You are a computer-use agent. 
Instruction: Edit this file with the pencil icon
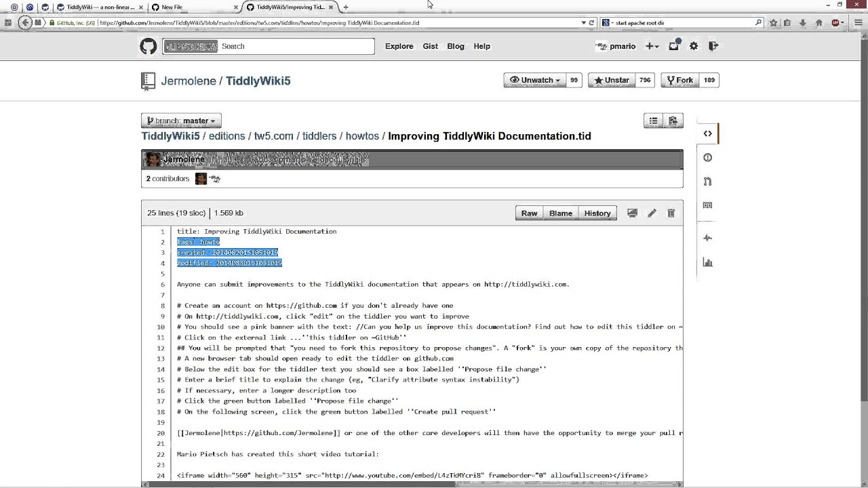pos(652,213)
